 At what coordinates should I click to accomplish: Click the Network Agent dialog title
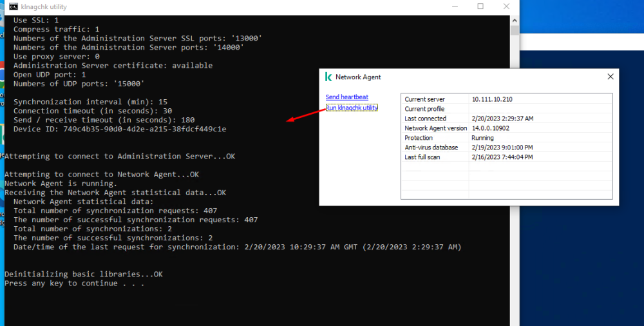(357, 77)
